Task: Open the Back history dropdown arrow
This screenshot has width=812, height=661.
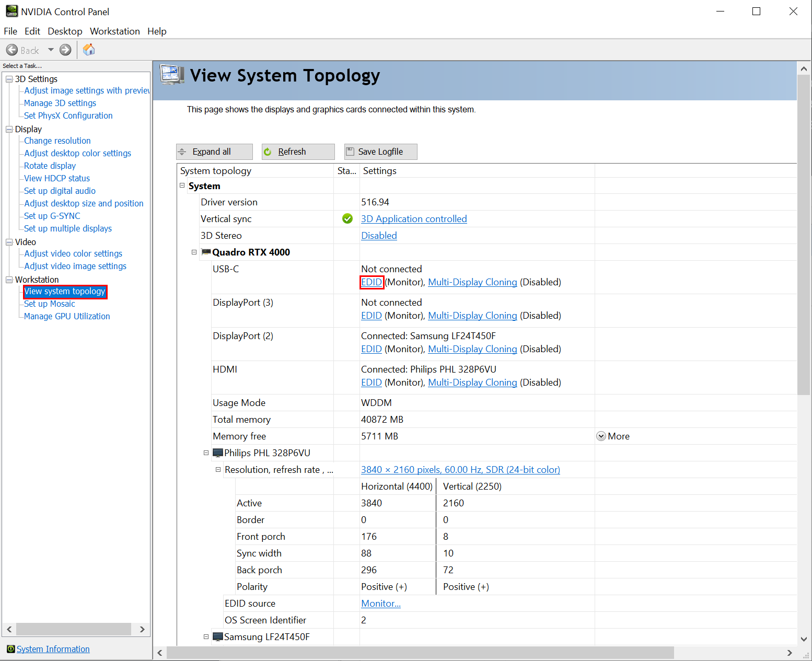Action: [x=51, y=50]
